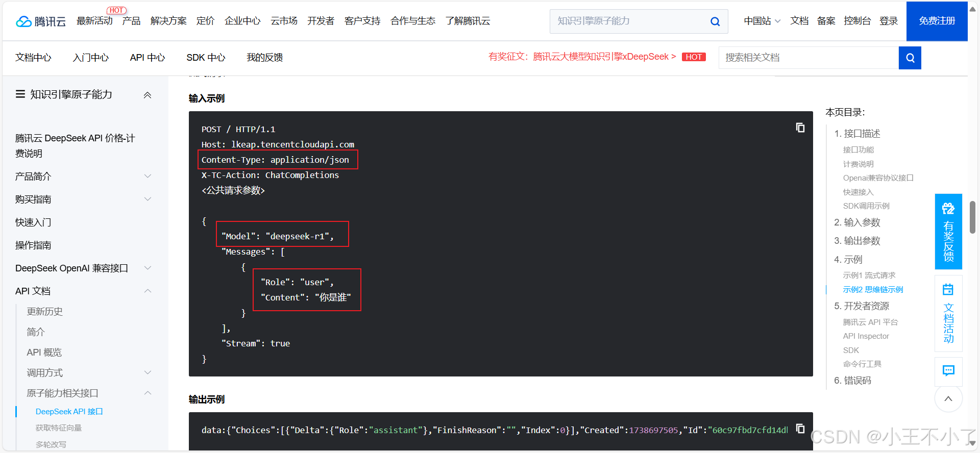Screen dimensions: 980x453
Task: Jump to 1. 接口描述 in page contents
Action: coord(857,134)
